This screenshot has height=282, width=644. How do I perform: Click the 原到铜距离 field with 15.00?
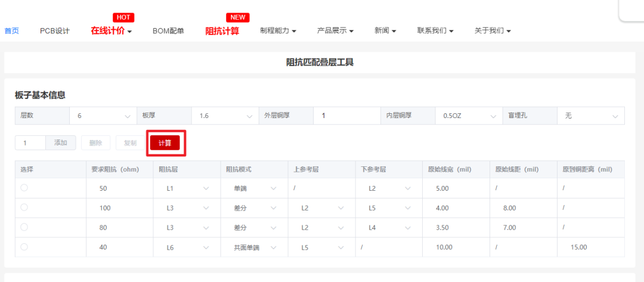click(591, 247)
